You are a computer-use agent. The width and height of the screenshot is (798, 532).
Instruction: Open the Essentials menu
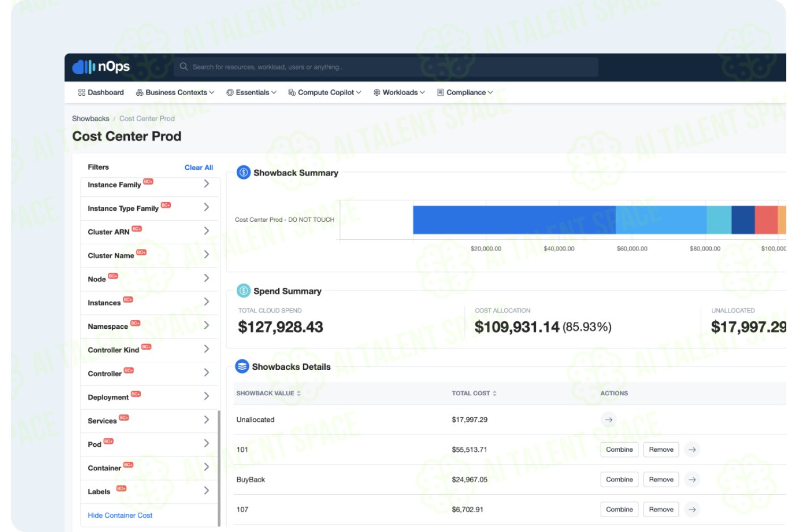coord(252,93)
